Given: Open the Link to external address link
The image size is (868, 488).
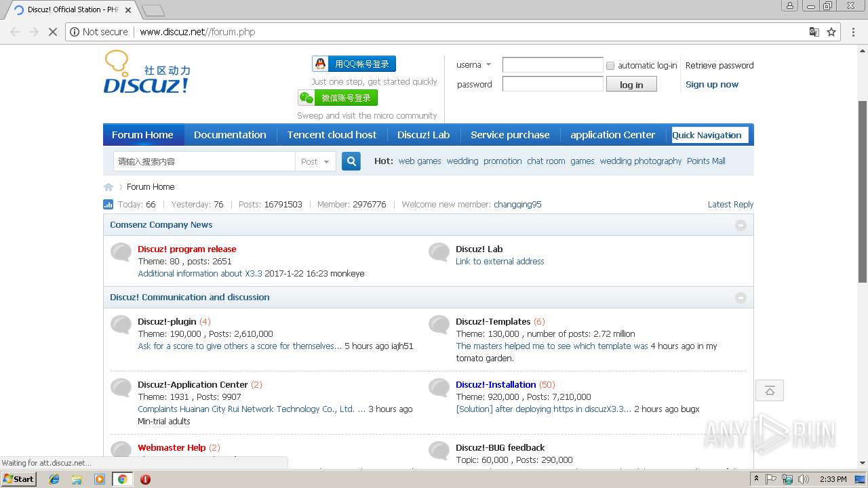Looking at the screenshot, I should [x=500, y=262].
